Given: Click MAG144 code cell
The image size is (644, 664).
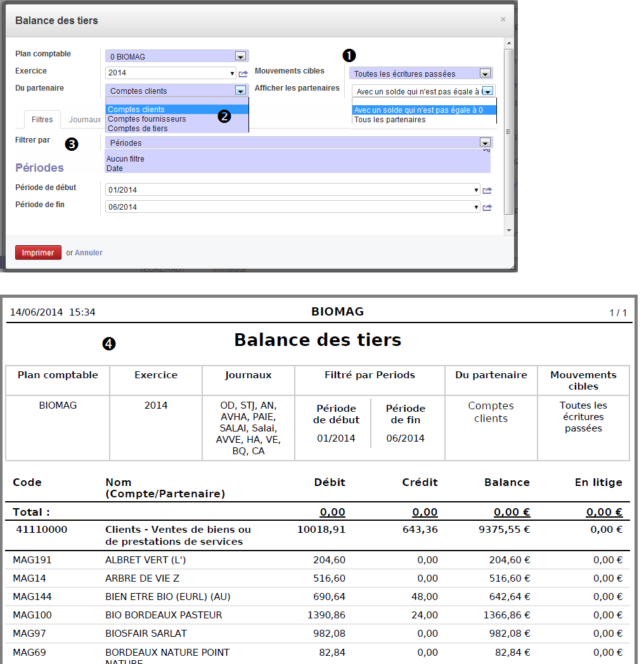Looking at the screenshot, I should point(32,597).
